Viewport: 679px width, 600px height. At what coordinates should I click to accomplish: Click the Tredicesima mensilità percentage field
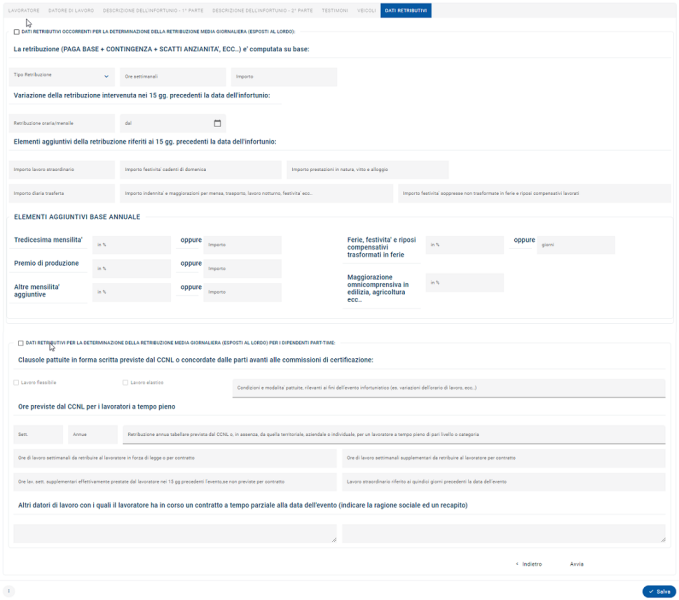tap(132, 245)
